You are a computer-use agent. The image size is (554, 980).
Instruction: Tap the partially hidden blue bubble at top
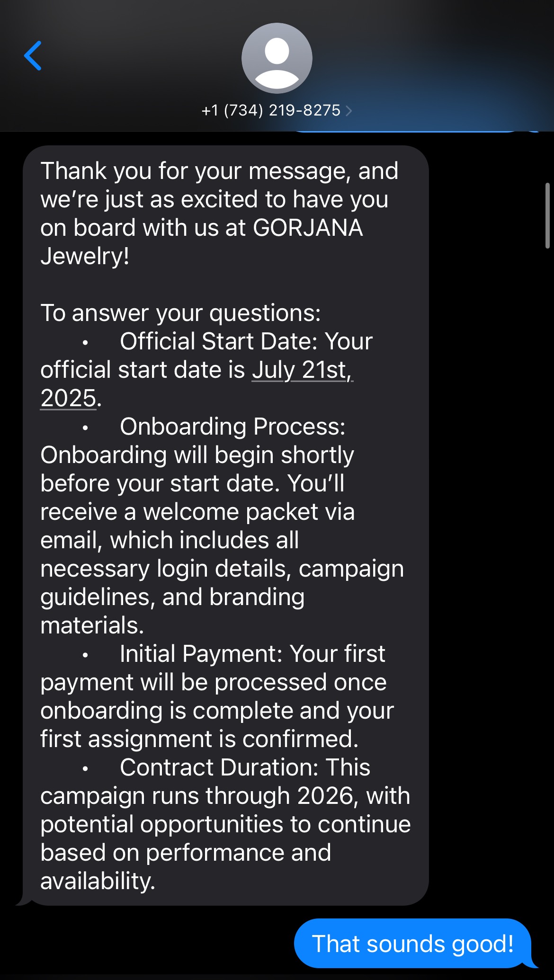tap(407, 130)
